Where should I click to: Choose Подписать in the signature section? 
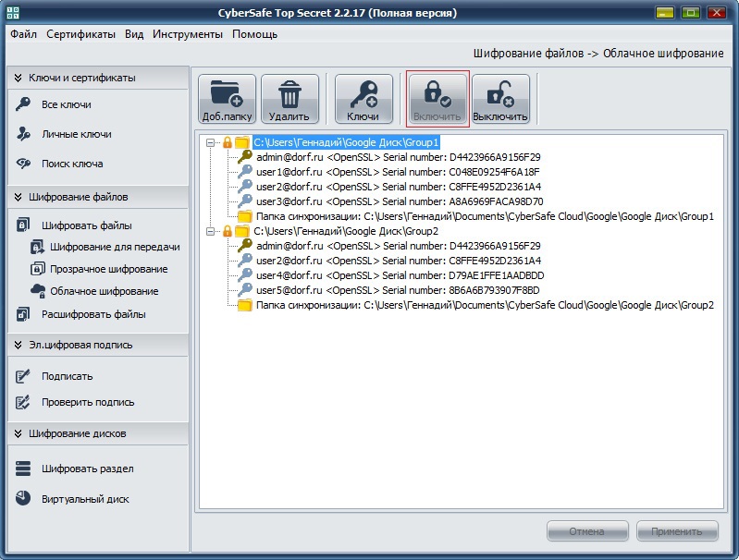point(67,376)
